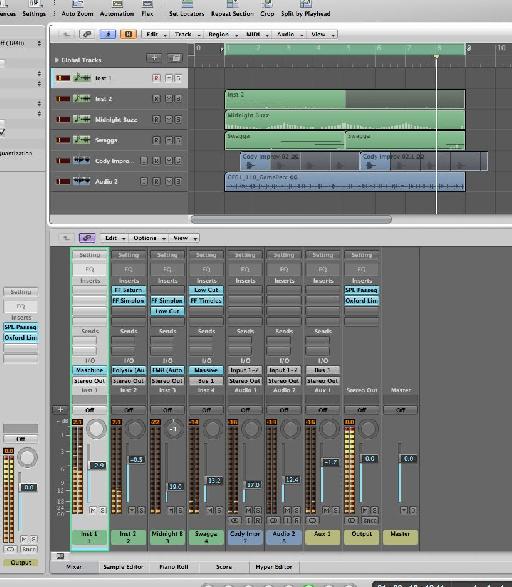Click the Audio 2 track waveform icon
The width and height of the screenshot is (512, 587).
(82, 181)
